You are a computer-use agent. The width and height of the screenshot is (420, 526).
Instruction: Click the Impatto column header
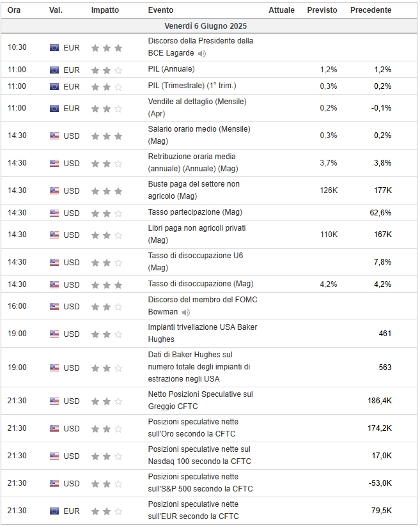coord(105,10)
